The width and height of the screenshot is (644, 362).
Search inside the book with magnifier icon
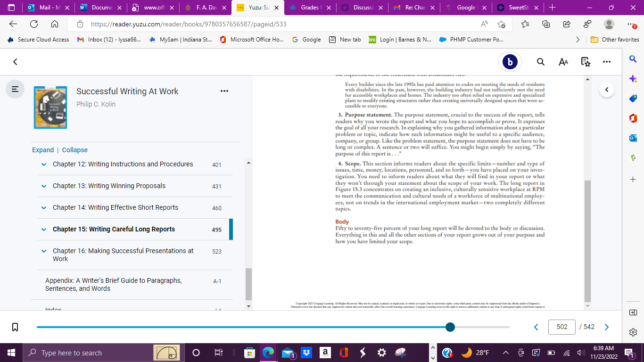[x=541, y=62]
